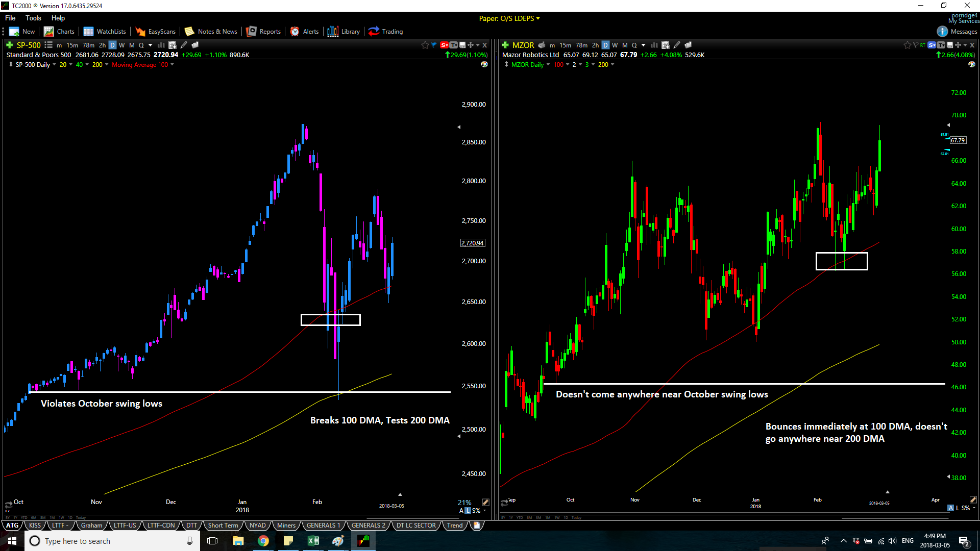Switch SP-500 chart to Daily timeframe

pyautogui.click(x=112, y=45)
